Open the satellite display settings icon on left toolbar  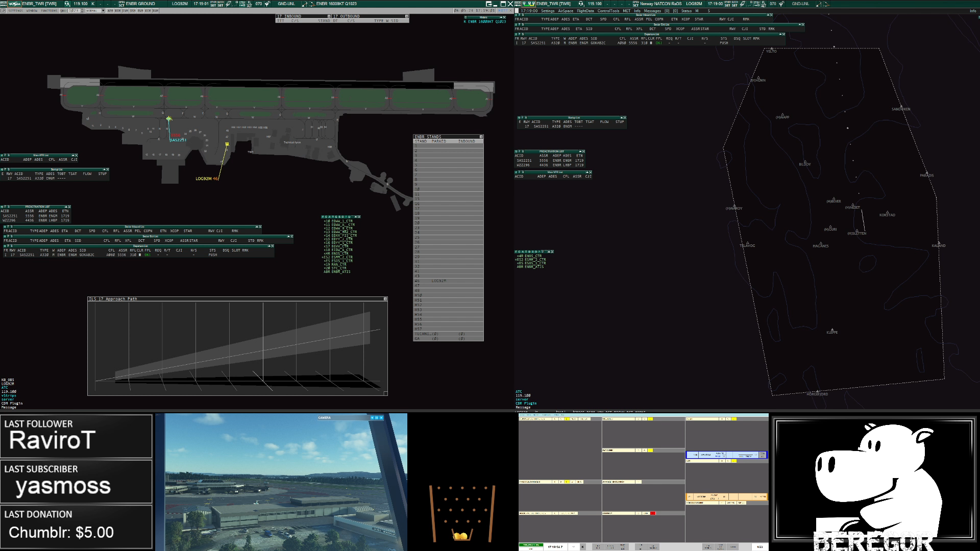[x=228, y=4]
